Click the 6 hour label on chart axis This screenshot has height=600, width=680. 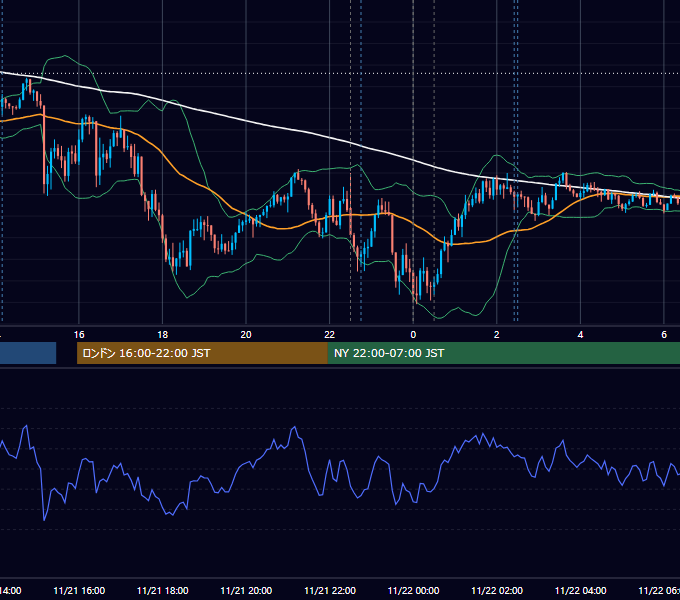point(664,335)
